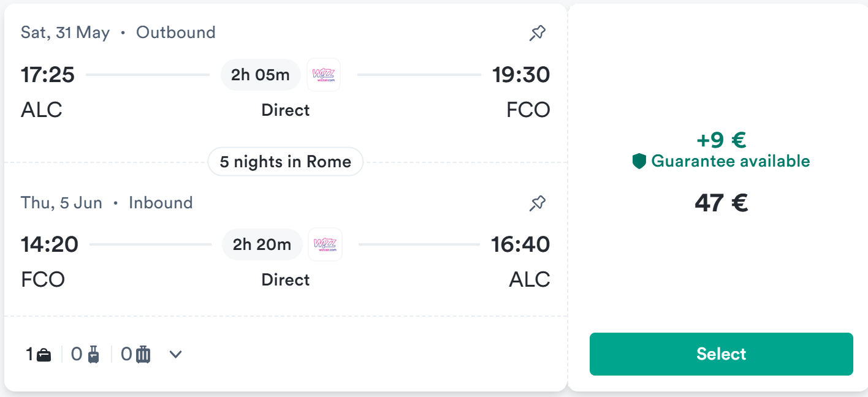
Task: Click the 2h 05m duration pill
Action: tap(261, 75)
